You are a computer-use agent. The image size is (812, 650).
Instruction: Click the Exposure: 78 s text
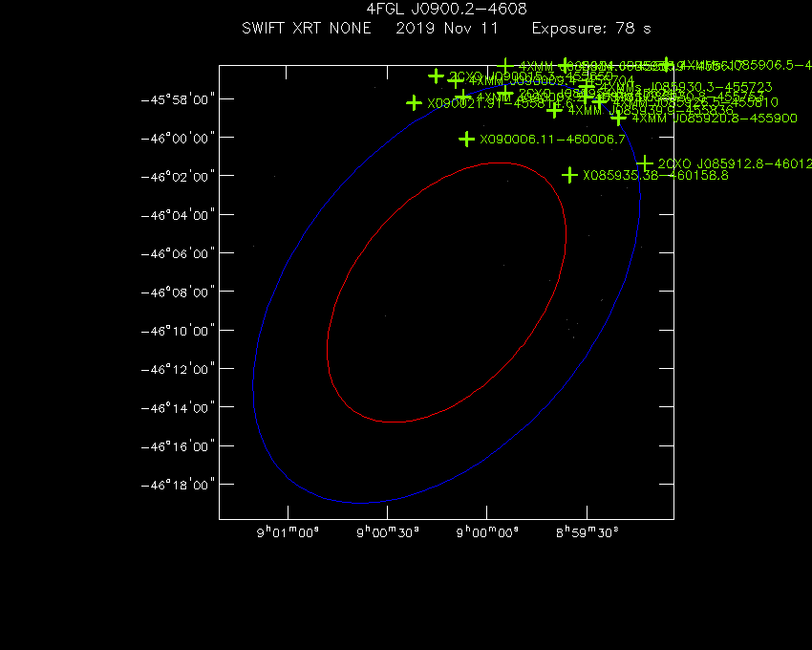[591, 28]
